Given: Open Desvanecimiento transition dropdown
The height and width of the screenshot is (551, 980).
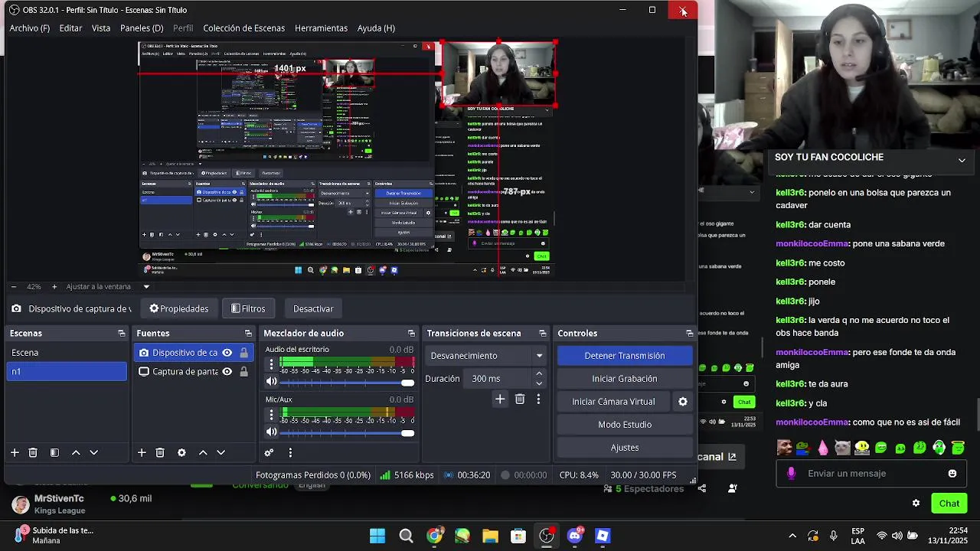Looking at the screenshot, I should (x=487, y=356).
